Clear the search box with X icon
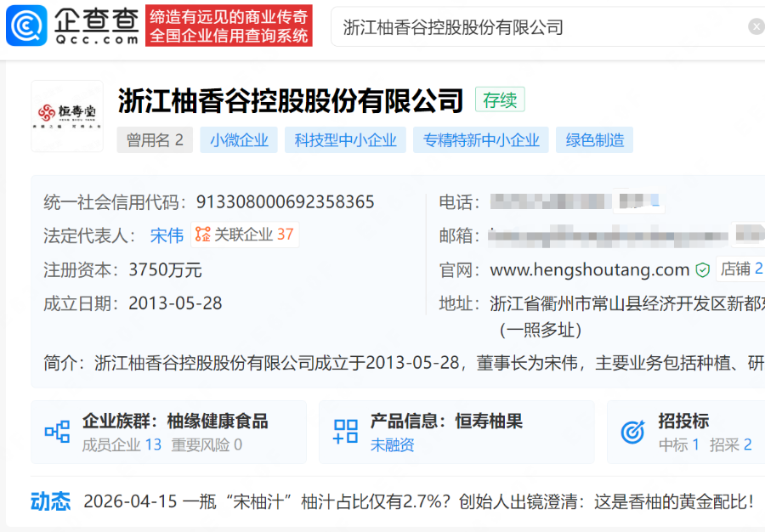 (756, 27)
